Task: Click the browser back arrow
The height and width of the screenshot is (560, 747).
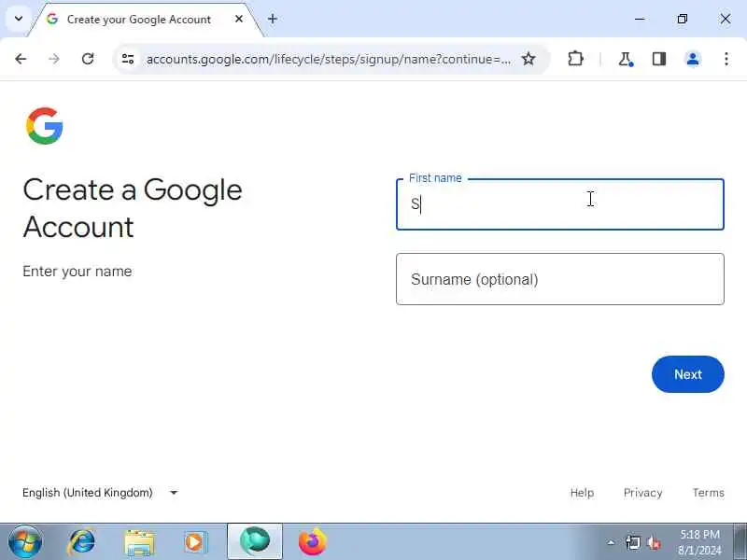Action: point(21,59)
